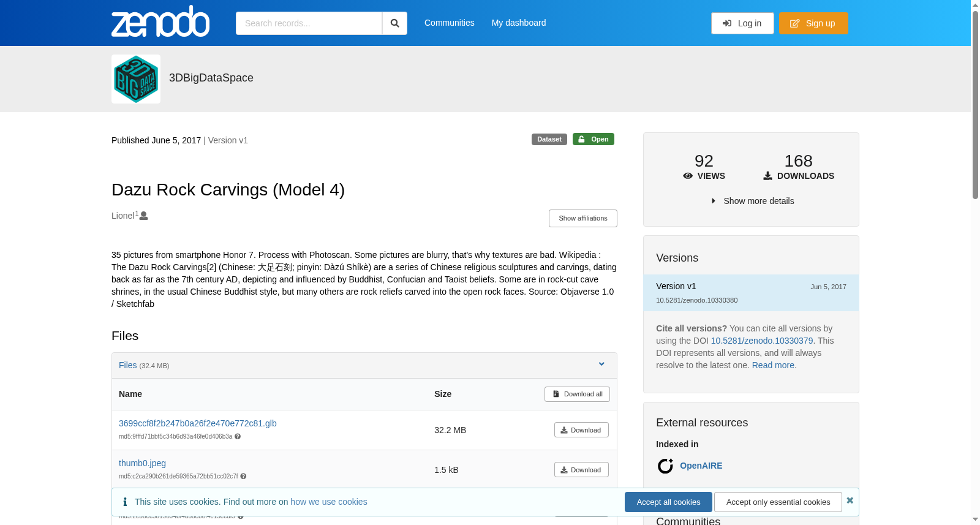The image size is (980, 525).
Task: Click the views eye icon
Action: [688, 176]
